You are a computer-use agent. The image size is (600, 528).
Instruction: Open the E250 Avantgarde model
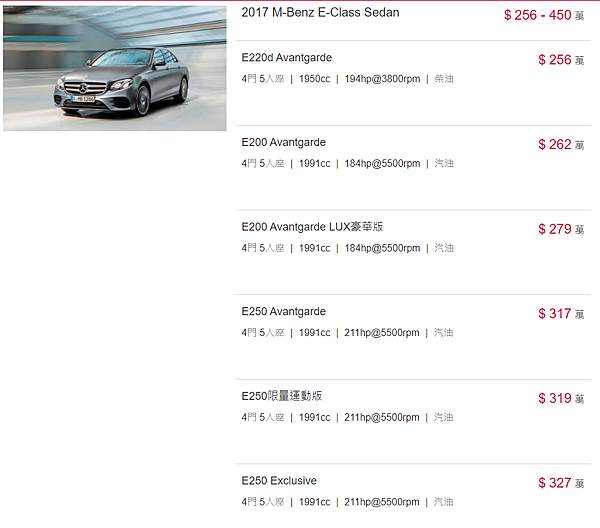click(x=284, y=311)
